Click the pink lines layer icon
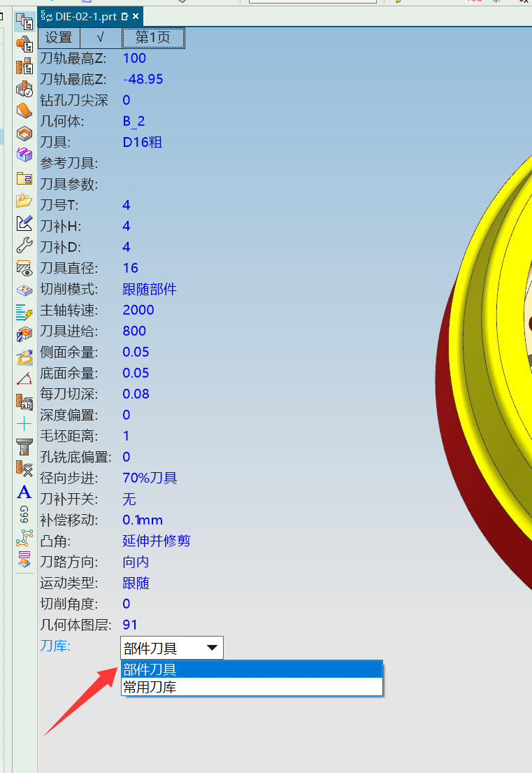532x773 pixels. click(24, 560)
